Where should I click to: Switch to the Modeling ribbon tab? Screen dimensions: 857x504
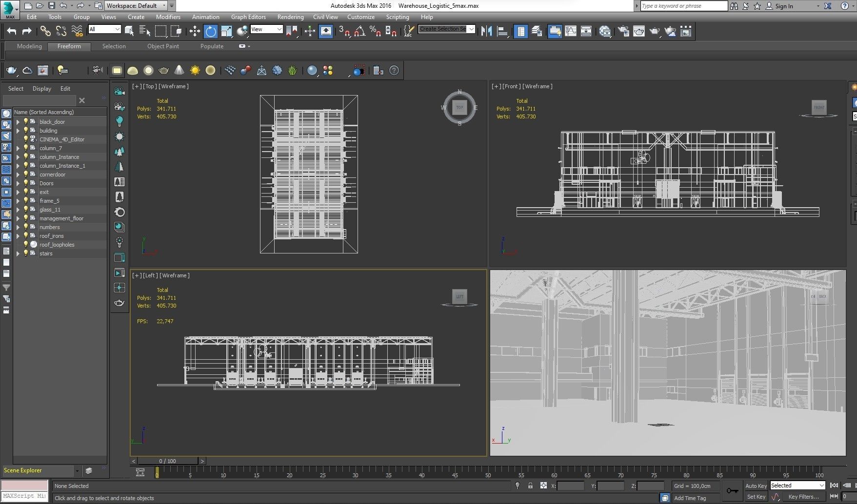tap(29, 46)
